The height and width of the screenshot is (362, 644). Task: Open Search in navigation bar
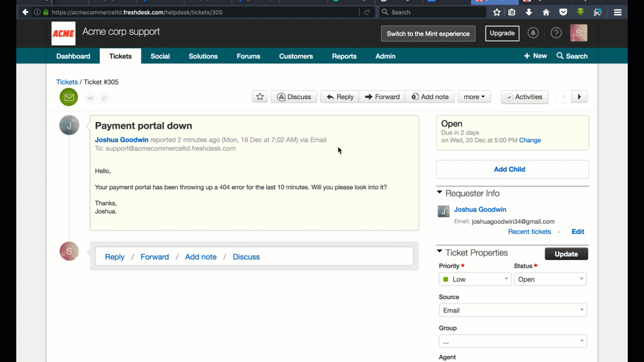tap(572, 56)
